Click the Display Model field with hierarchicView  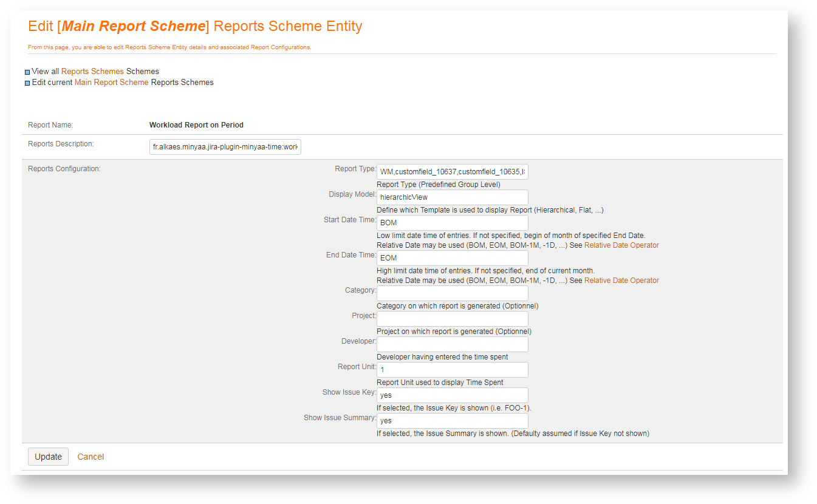click(452, 197)
